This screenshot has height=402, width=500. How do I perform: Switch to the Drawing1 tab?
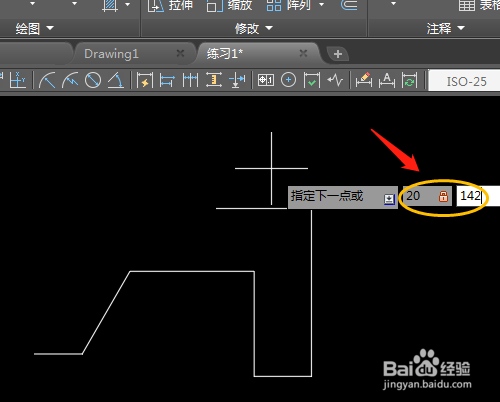(x=111, y=54)
